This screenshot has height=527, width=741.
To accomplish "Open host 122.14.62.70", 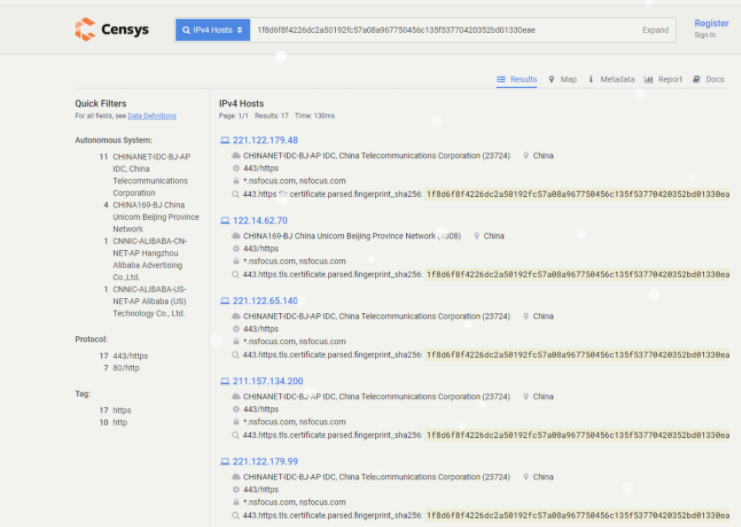I will point(260,221).
